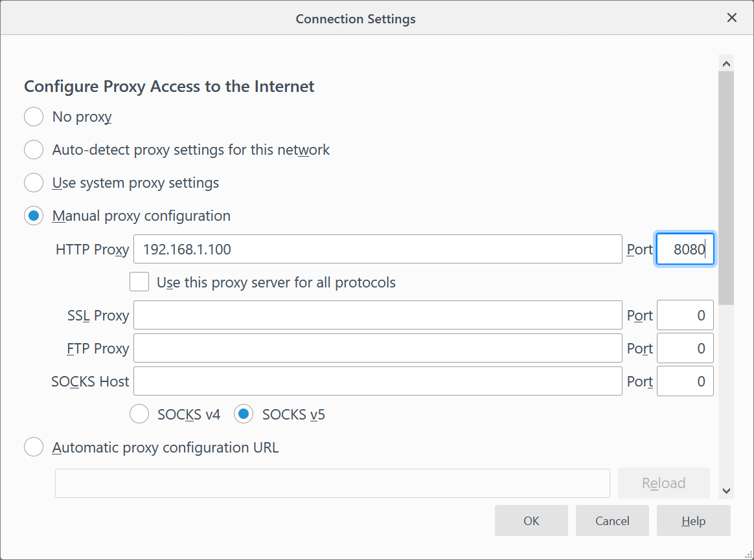
Task: Choose Auto-detect proxy settings for this network
Action: (34, 150)
